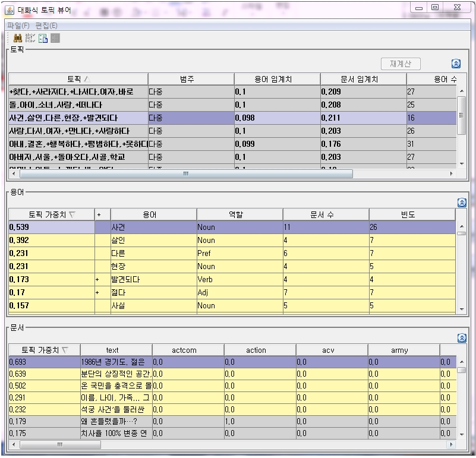This screenshot has height=458, width=476.
Task: Select topic row '사랑,다시,여자,+만나다,+사랑하다'
Action: click(x=232, y=131)
